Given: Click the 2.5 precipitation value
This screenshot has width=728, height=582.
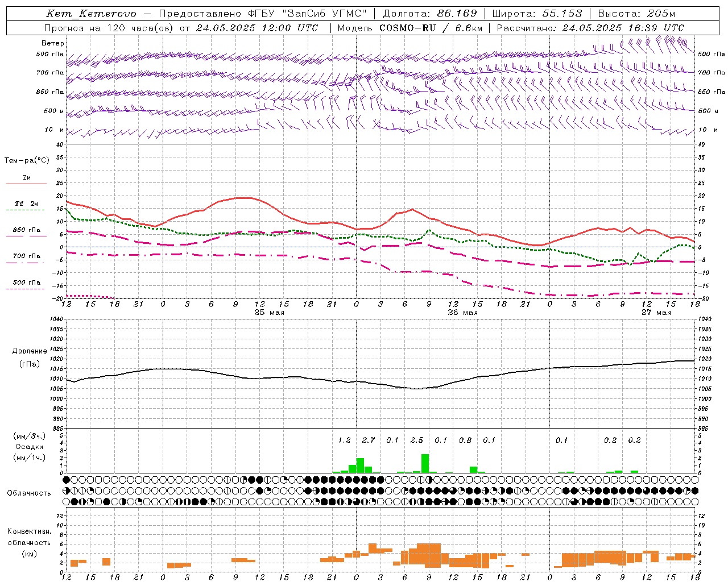Looking at the screenshot, I should pyautogui.click(x=417, y=440).
